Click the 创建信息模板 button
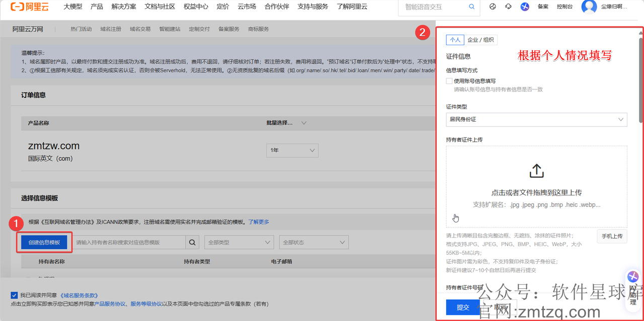Image resolution: width=644 pixels, height=321 pixels. point(44,242)
